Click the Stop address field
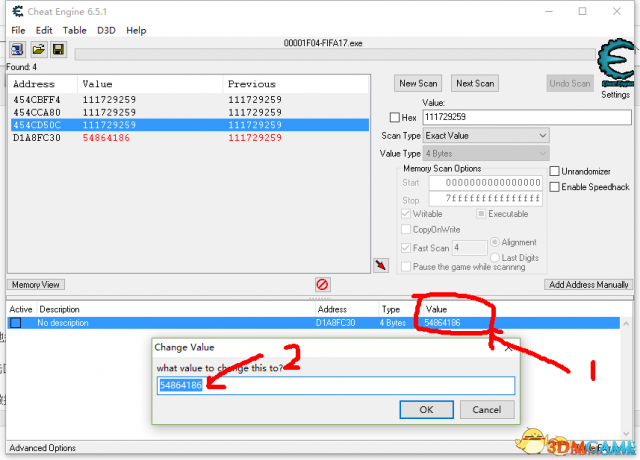This screenshot has height=460, width=640. 485,199
